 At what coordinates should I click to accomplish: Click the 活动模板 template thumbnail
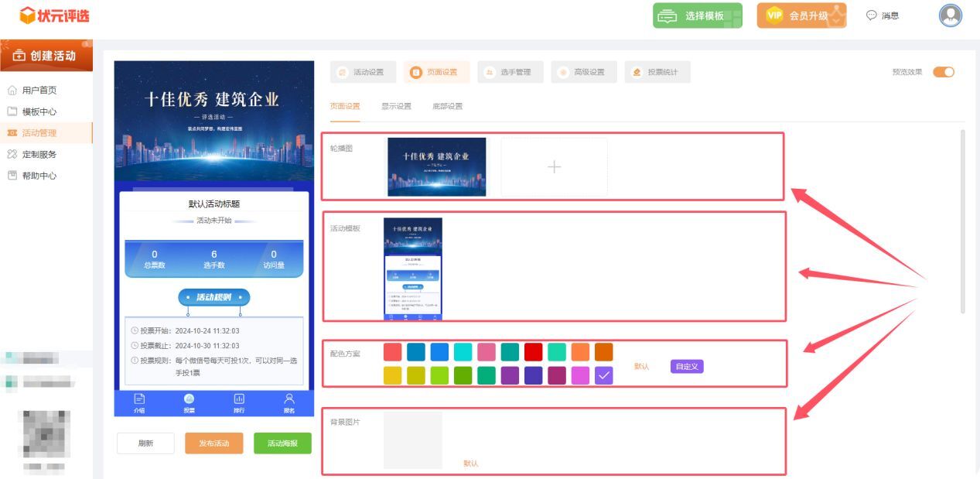[x=413, y=269]
